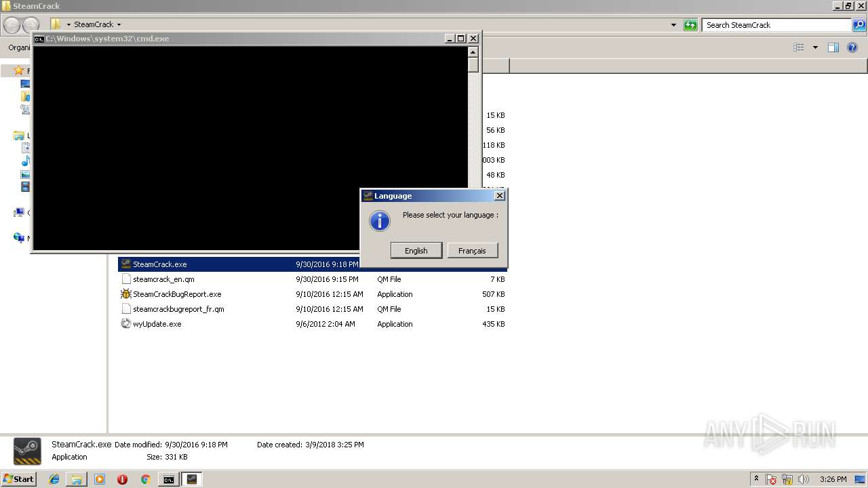Select the SteamCrack.exe file row
Screen dimensions: 868x488
point(312,264)
